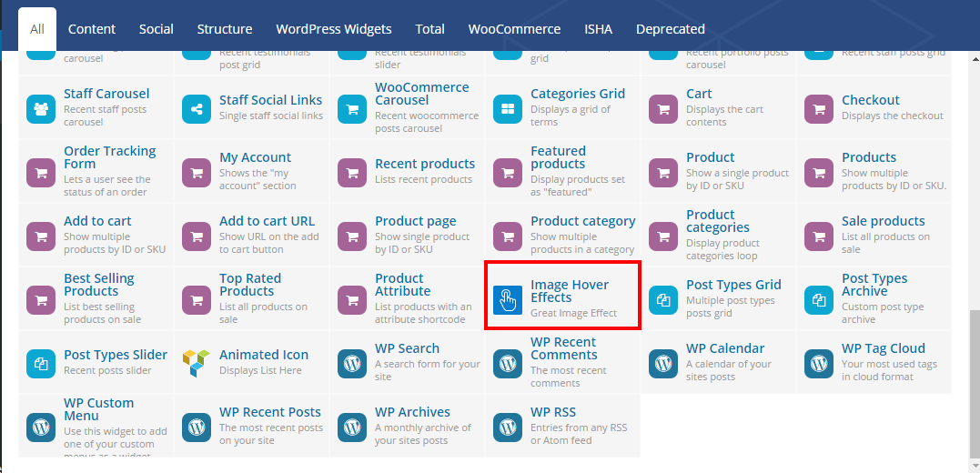Click the Product categories icon
This screenshot has height=473, width=980.
[x=663, y=236]
